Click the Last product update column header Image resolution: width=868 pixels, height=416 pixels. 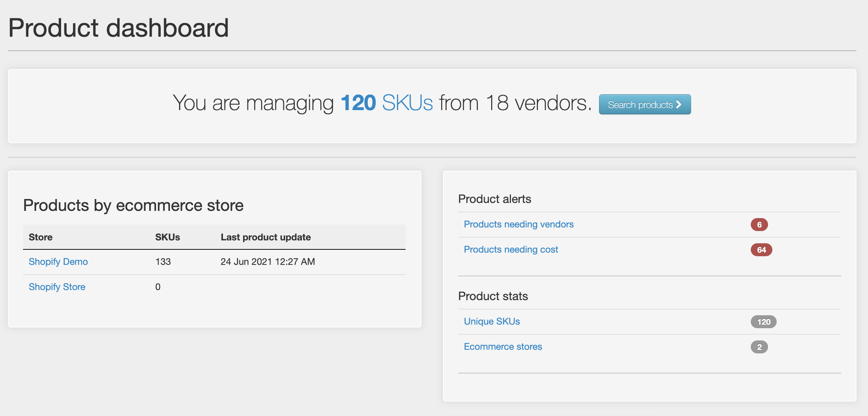265,237
